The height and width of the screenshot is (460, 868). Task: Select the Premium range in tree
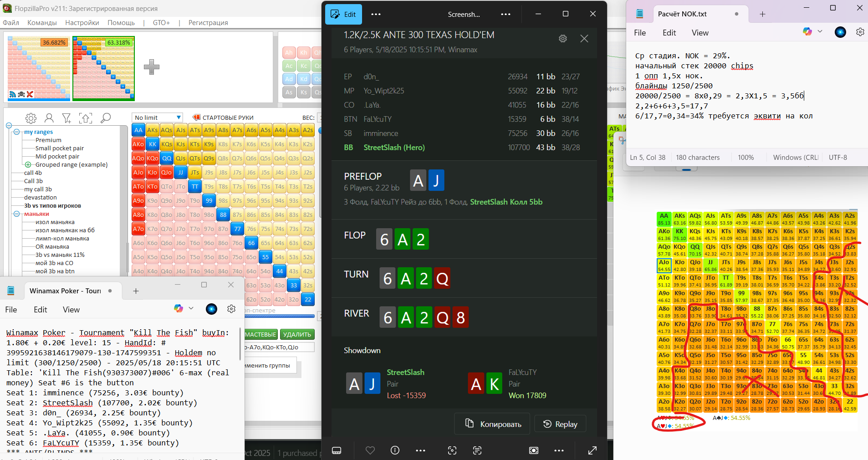[x=48, y=140]
